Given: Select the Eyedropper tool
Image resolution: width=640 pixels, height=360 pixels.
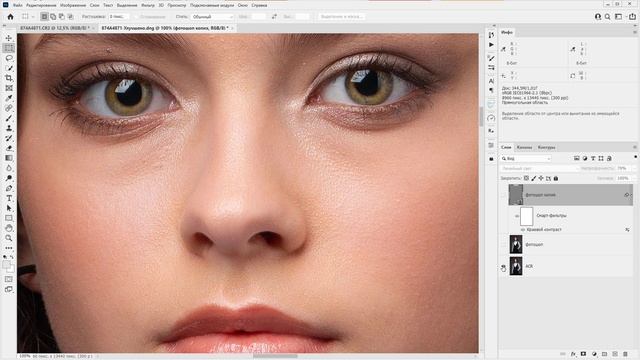Looking at the screenshot, I should click(x=9, y=98).
